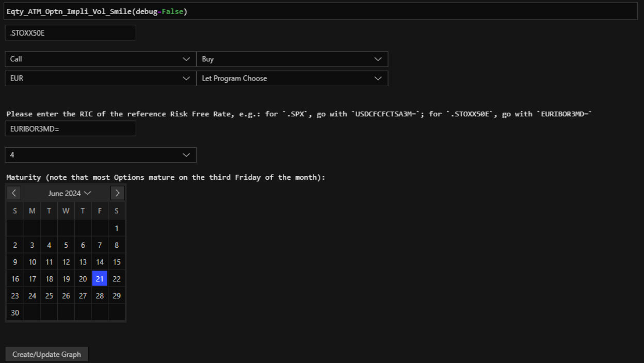Open the Buy dropdown
The width and height of the screenshot is (644, 363).
point(292,59)
